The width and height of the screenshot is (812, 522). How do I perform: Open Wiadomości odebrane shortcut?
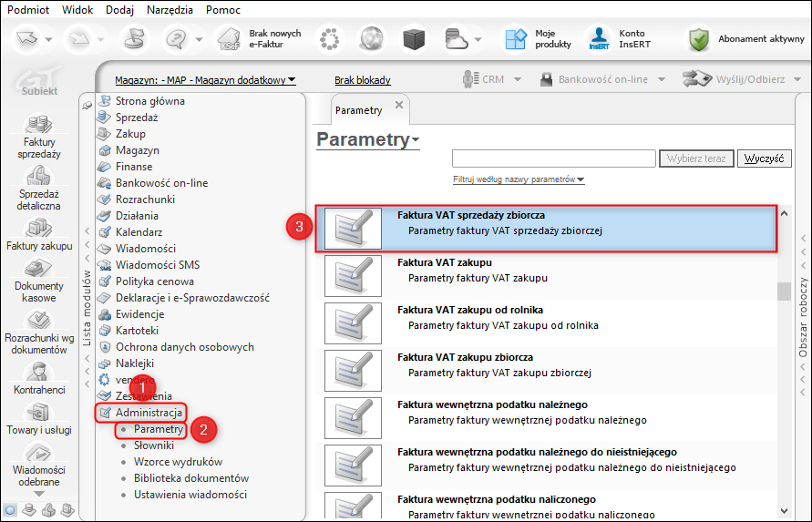pyautogui.click(x=39, y=465)
